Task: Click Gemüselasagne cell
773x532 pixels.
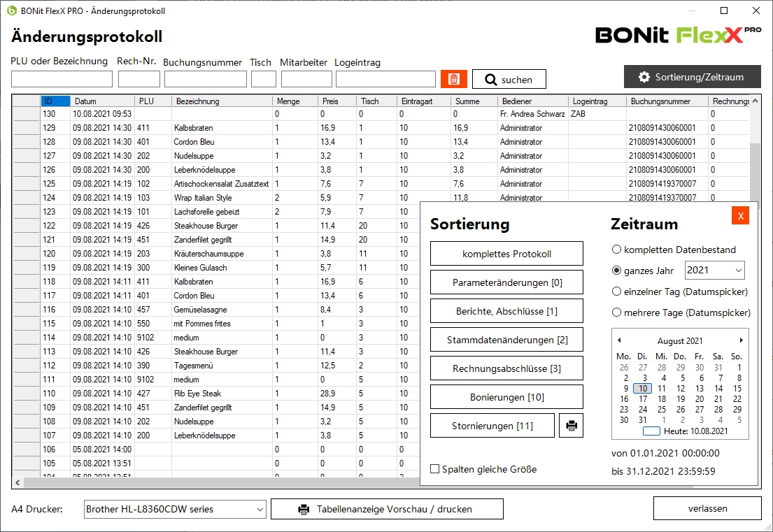Action: click(222, 310)
